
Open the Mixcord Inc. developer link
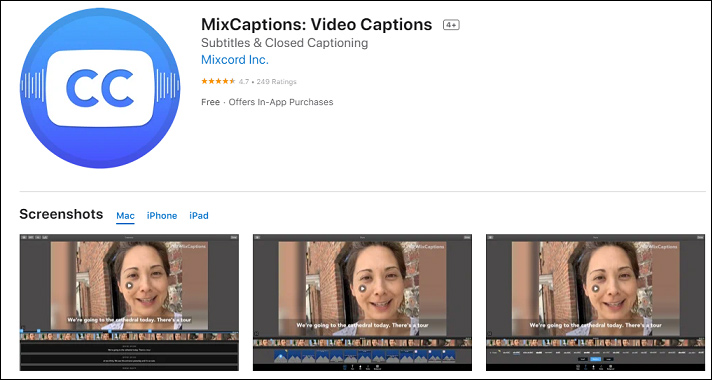[235, 59]
